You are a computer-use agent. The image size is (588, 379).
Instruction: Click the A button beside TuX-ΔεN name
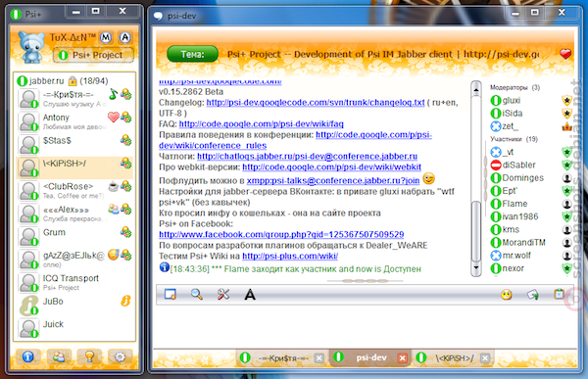(x=124, y=37)
